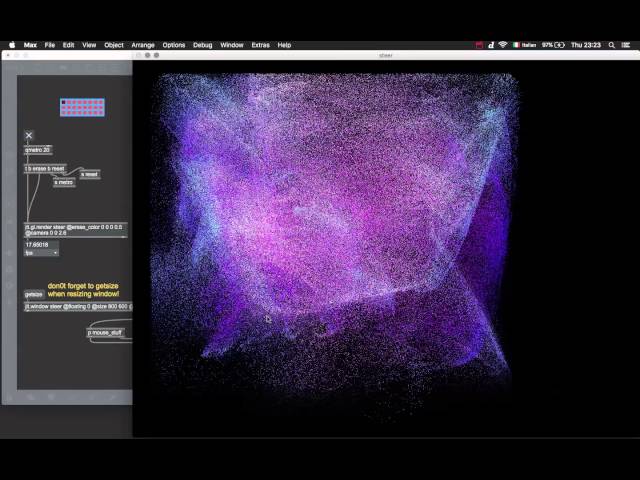Open the fps dropdown menu
Image resolution: width=640 pixels, height=480 pixels.
tap(41, 253)
